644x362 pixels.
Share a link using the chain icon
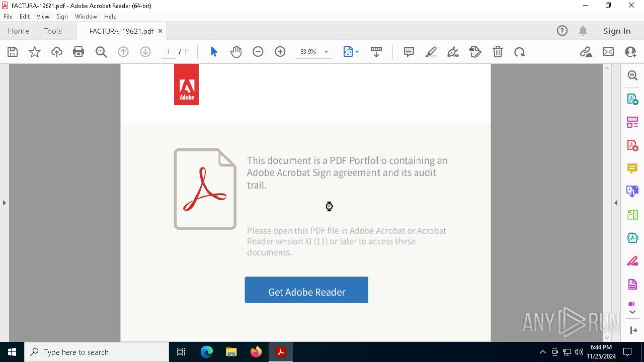586,52
